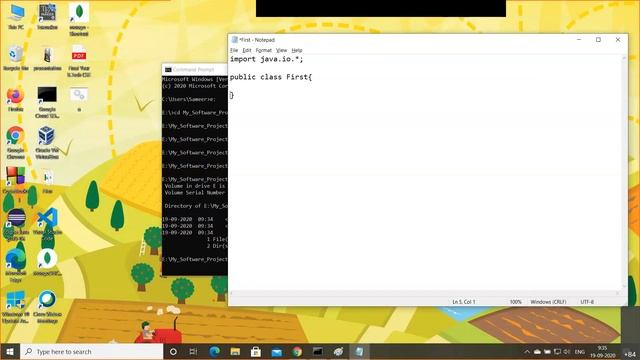Show hidden system tray icons
Image resolution: width=640 pixels, height=360 pixels.
[x=527, y=351]
